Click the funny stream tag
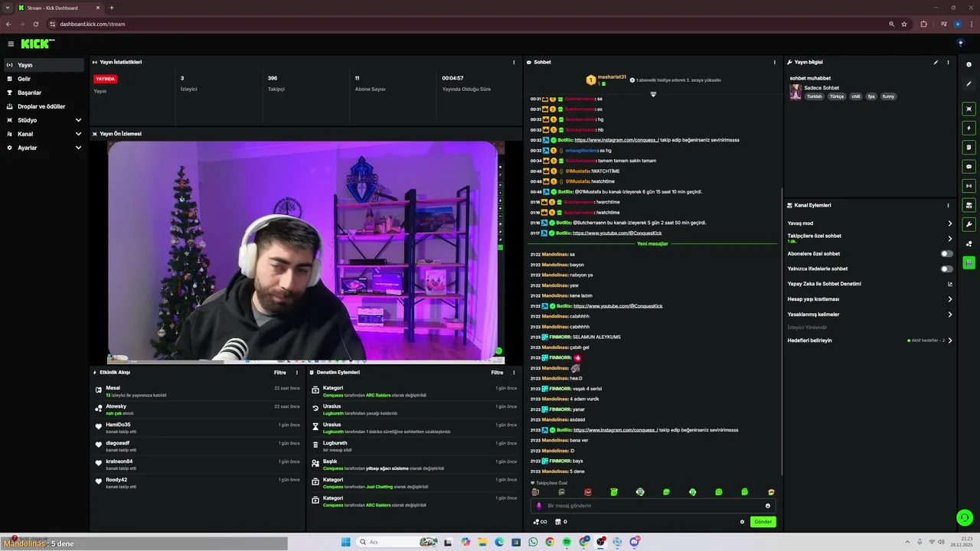 [x=888, y=96]
